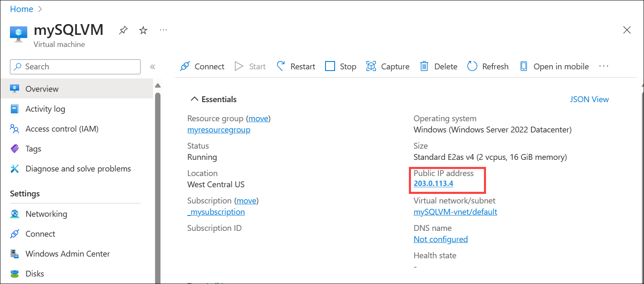Refresh the VM overview page
644x284 pixels.
click(488, 66)
